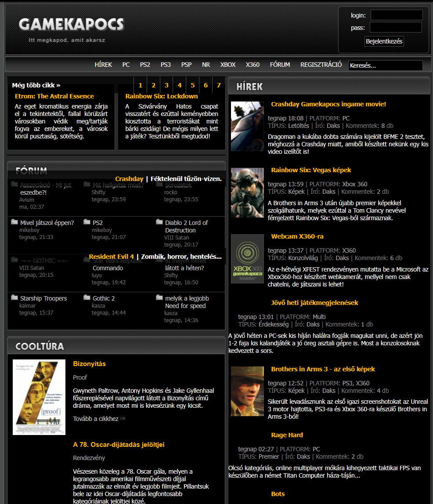Image resolution: width=433 pixels, height=504 pixels.
Task: Click the Tovább a cikkhez » link
Action: [99, 418]
